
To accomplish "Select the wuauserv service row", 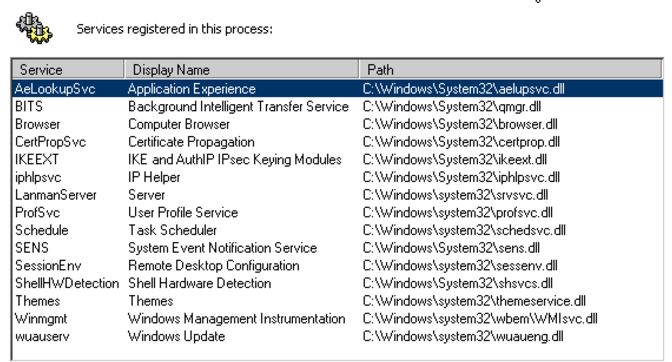I will (x=337, y=336).
